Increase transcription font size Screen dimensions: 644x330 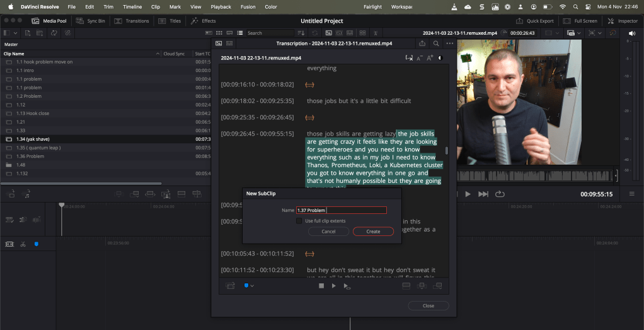point(430,58)
